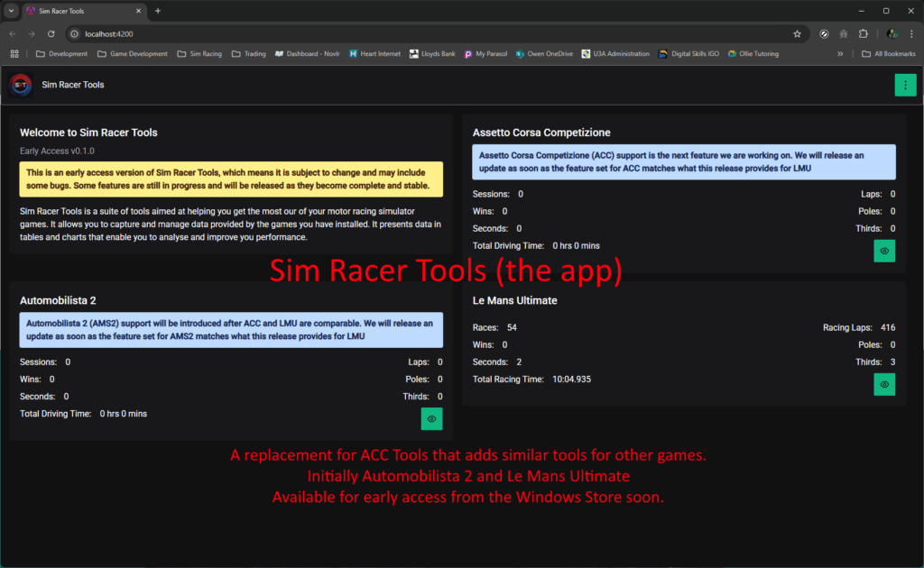View Assetto Corsa Competizione details via eye button

coord(884,251)
